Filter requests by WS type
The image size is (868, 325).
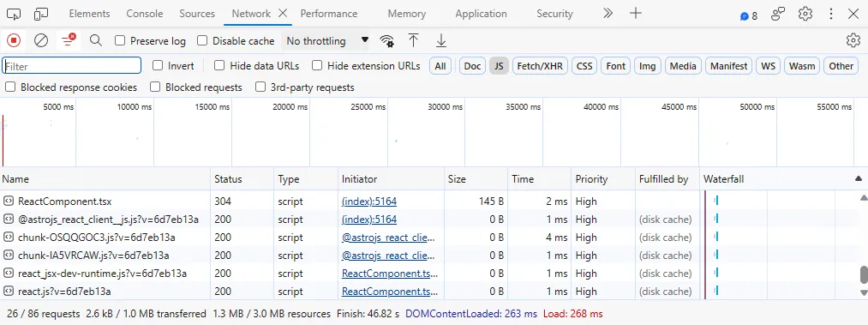(x=768, y=66)
